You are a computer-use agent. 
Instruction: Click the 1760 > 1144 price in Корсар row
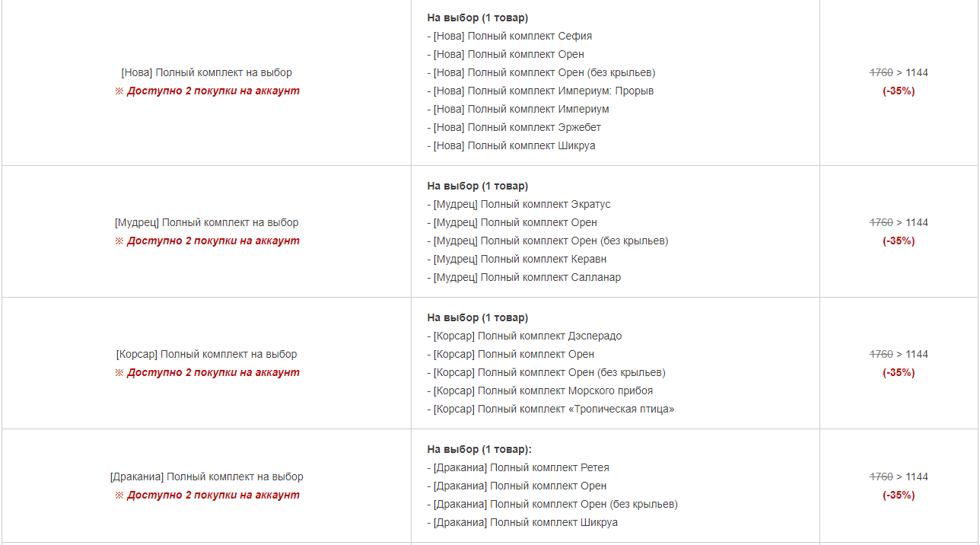point(899,354)
